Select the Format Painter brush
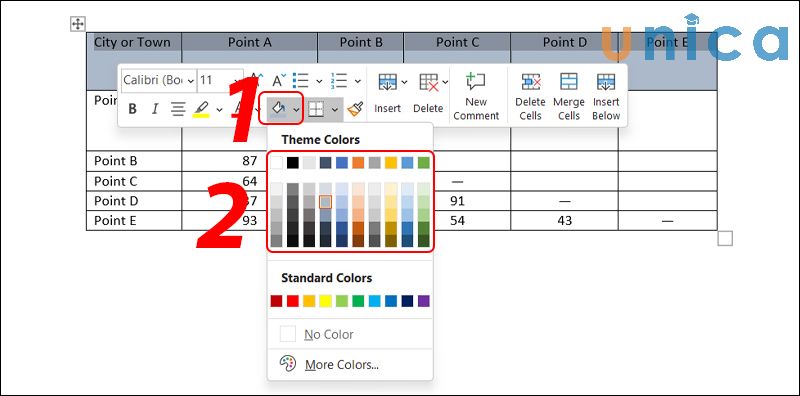Viewport: 800px width, 396px height. [355, 109]
